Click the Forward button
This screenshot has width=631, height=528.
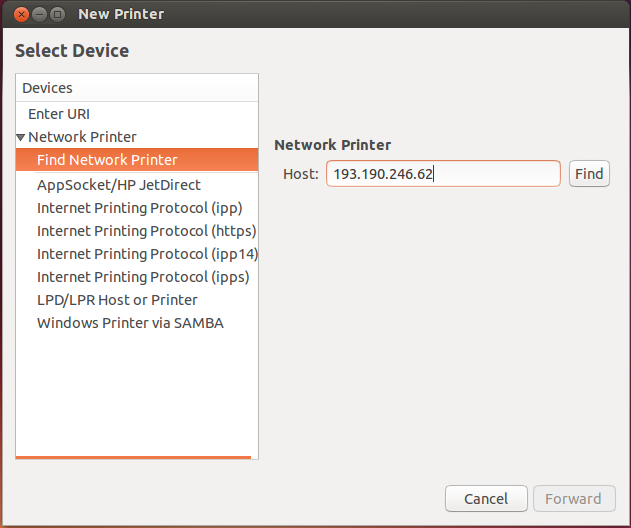click(x=573, y=498)
